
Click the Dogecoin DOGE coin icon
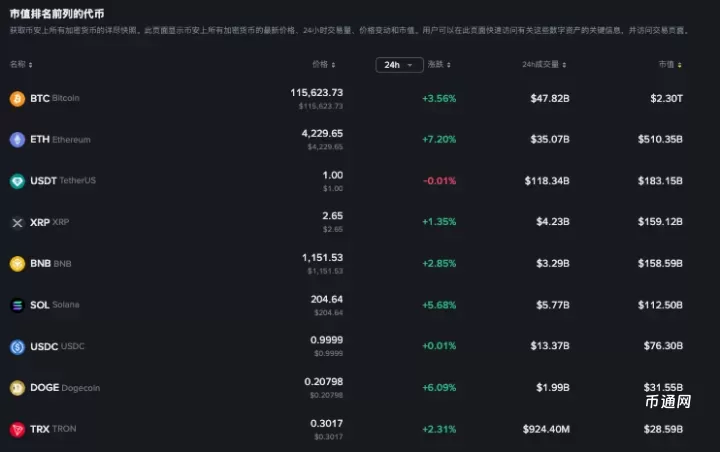[x=17, y=388]
